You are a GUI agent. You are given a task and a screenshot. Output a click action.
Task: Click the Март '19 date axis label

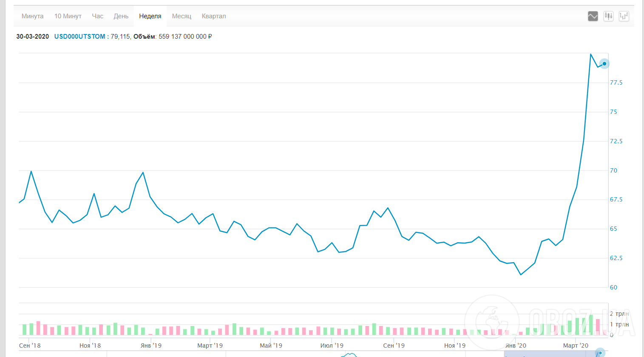210,346
